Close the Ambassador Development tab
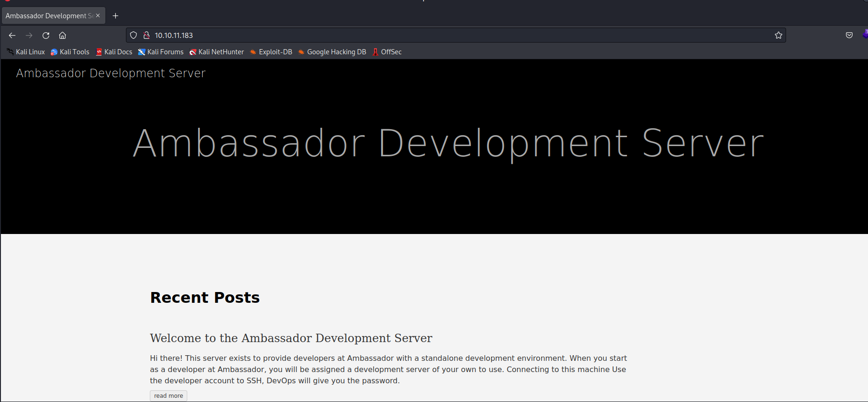The width and height of the screenshot is (868, 402). pos(98,15)
